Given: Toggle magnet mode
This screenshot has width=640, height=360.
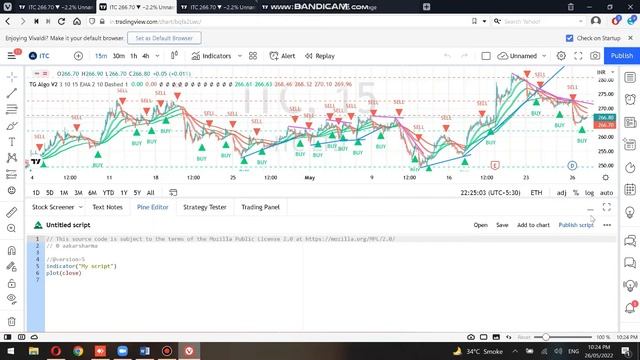Looking at the screenshot, I should click(x=12, y=250).
